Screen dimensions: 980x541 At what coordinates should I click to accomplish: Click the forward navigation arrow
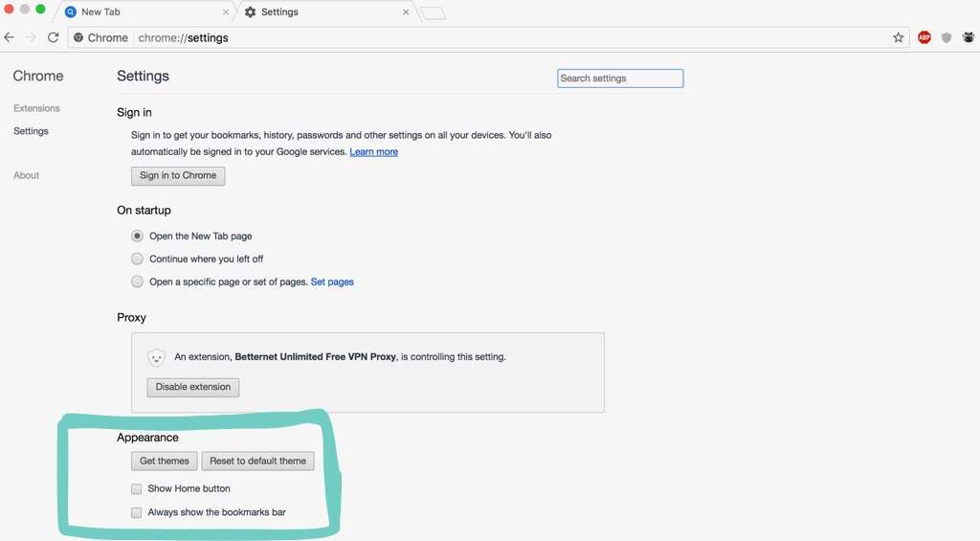pyautogui.click(x=31, y=37)
